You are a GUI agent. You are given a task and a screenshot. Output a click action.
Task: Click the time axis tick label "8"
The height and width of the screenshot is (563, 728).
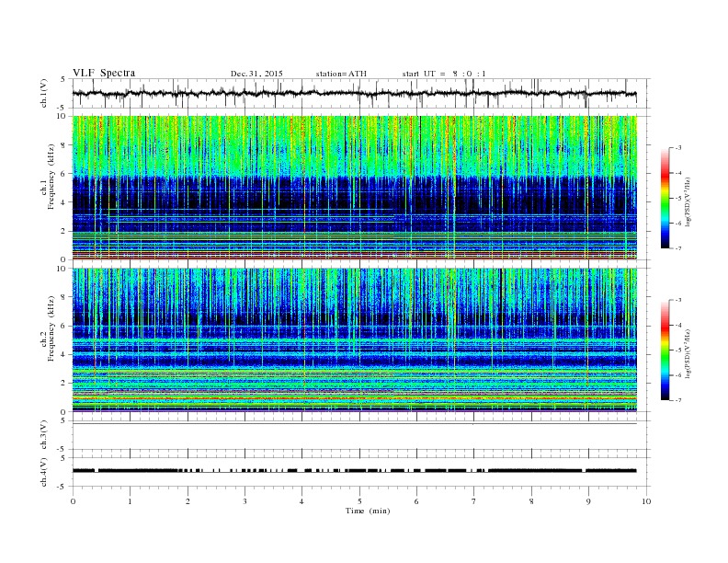[x=531, y=501]
